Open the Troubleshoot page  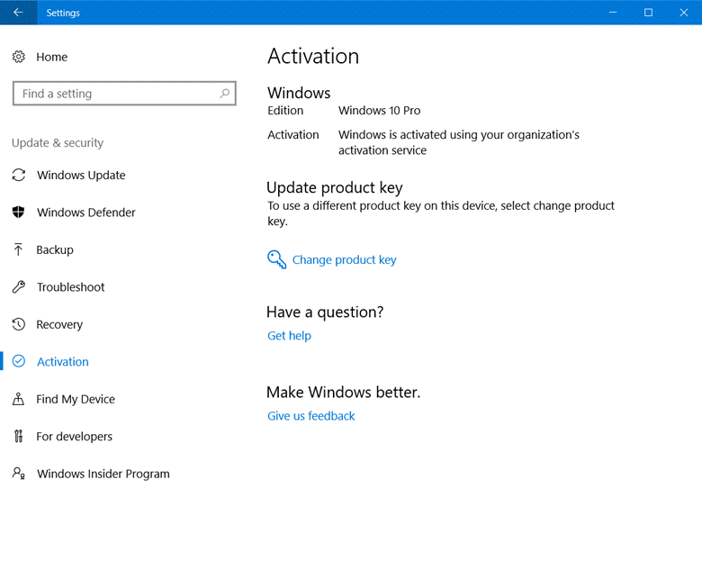[71, 287]
